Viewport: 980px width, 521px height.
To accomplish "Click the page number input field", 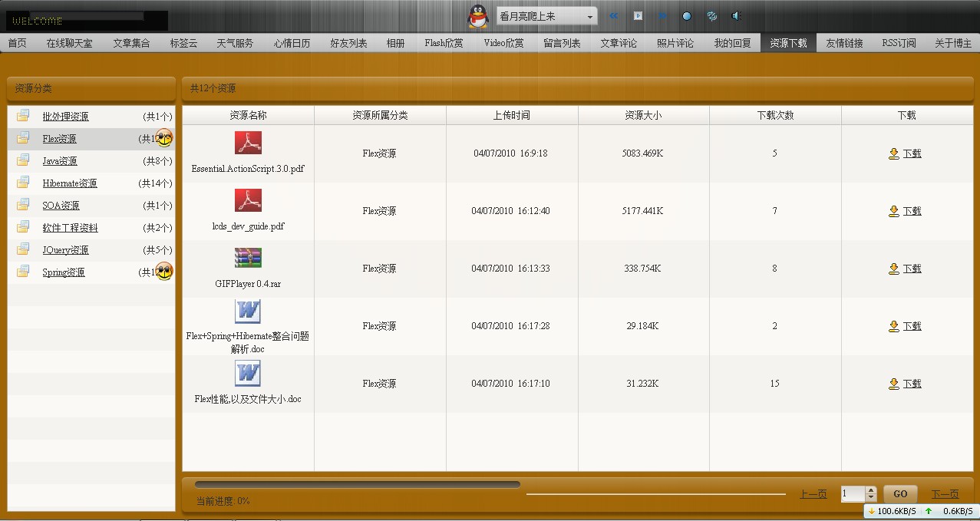I will [853, 494].
